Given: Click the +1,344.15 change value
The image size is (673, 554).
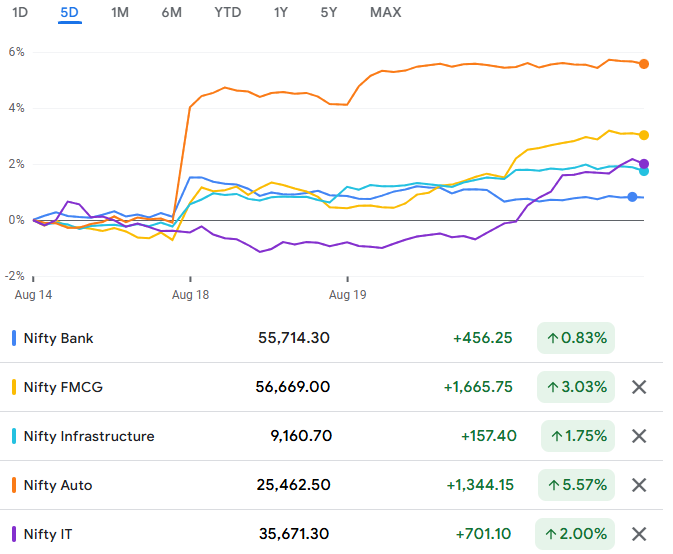Looking at the screenshot, I should [480, 485].
